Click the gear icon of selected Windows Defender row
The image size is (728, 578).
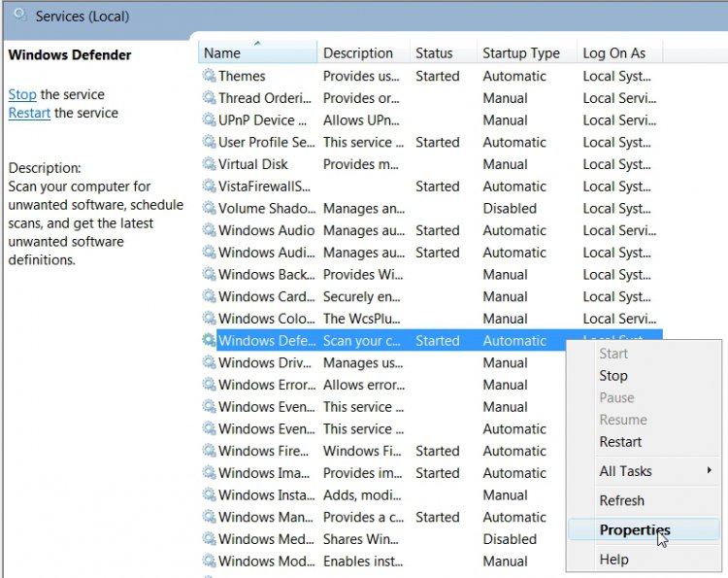click(x=209, y=340)
